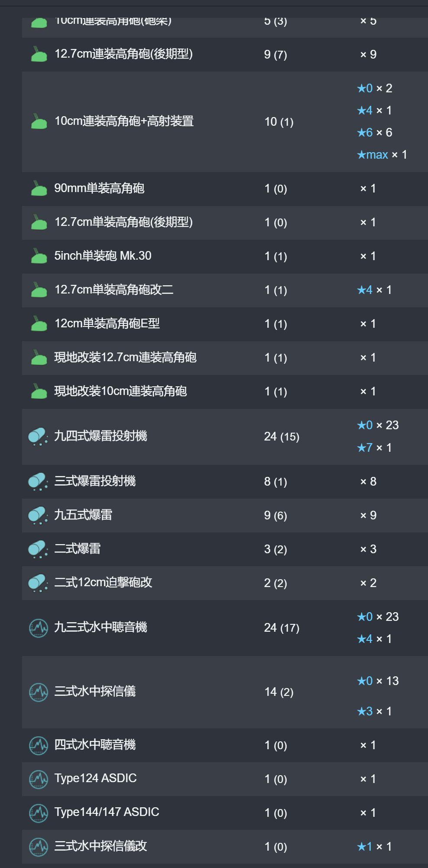The image size is (428, 868).
Task: Click the ★3 × 1 entry for 三式水中探信儀
Action: coord(374,711)
